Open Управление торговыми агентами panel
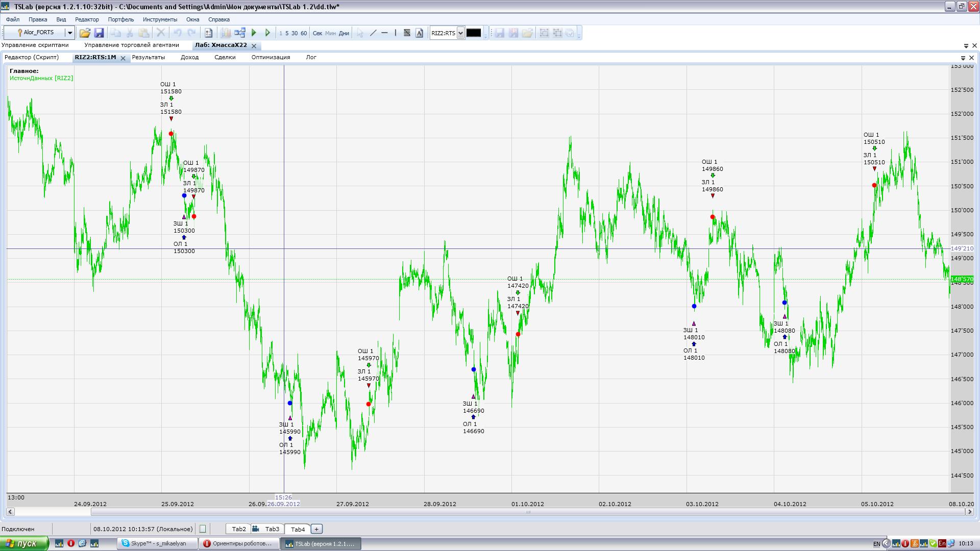Screen dimensions: 980x551 [131, 45]
